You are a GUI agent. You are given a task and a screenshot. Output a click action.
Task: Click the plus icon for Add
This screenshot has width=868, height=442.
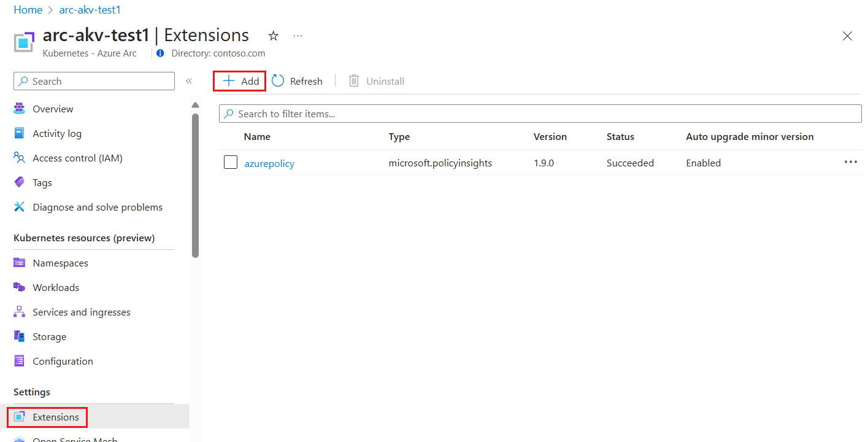(229, 81)
